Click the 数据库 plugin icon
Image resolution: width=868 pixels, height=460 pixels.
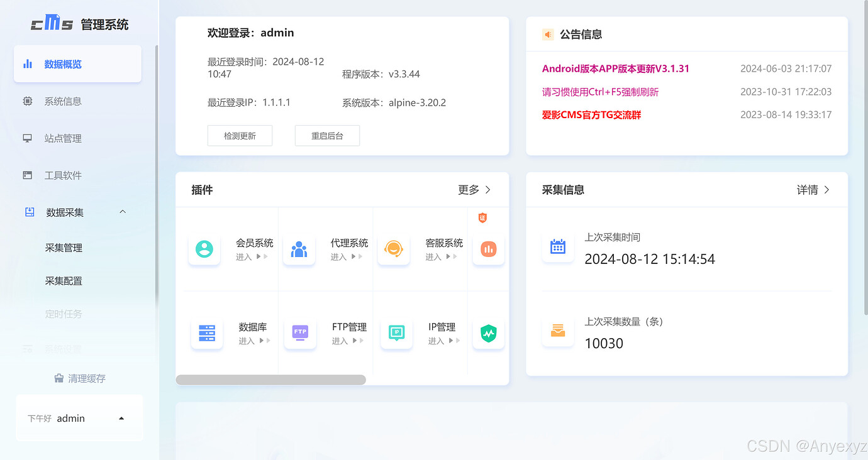(x=207, y=333)
